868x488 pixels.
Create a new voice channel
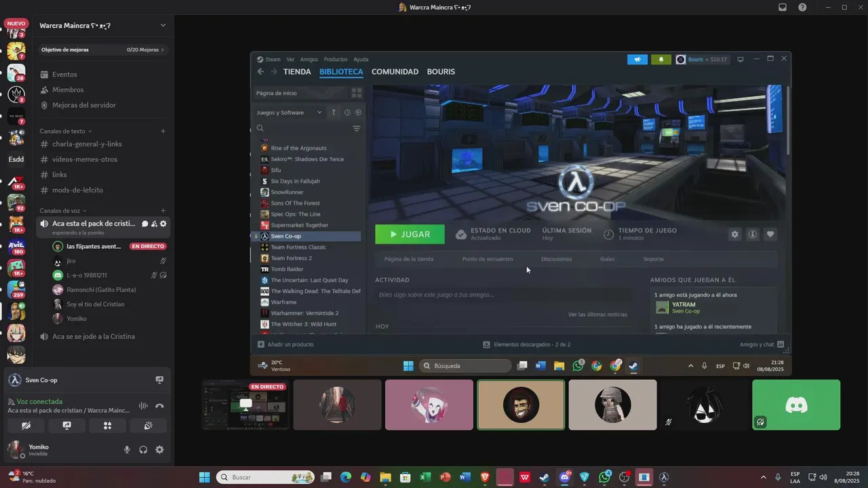[x=163, y=211]
